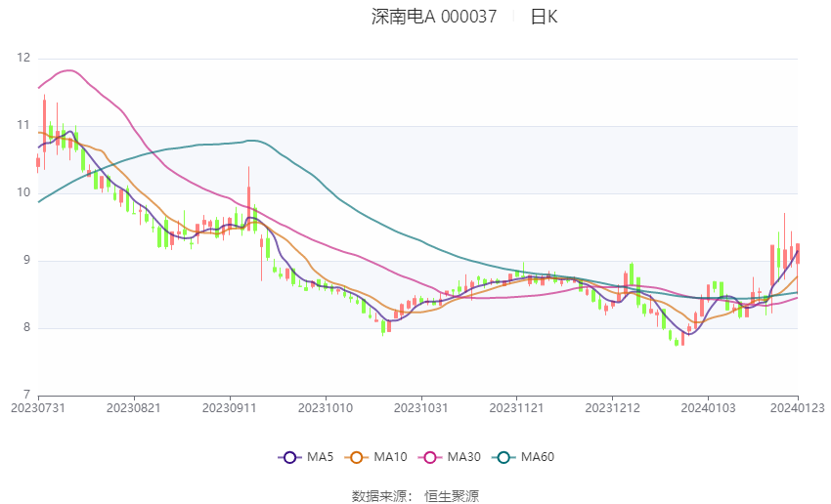Image resolution: width=831 pixels, height=504 pixels.
Task: Click the data source text 恒生聚源
Action: tap(452, 496)
